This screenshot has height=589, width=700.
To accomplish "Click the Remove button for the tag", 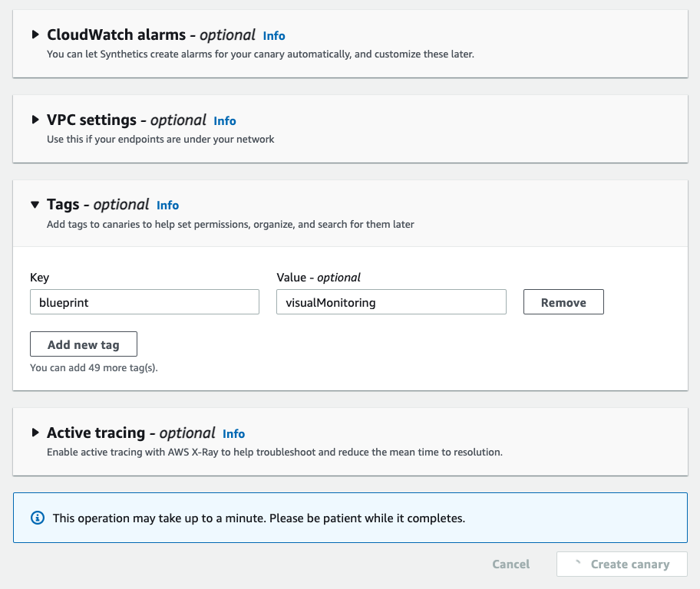I will tap(563, 301).
